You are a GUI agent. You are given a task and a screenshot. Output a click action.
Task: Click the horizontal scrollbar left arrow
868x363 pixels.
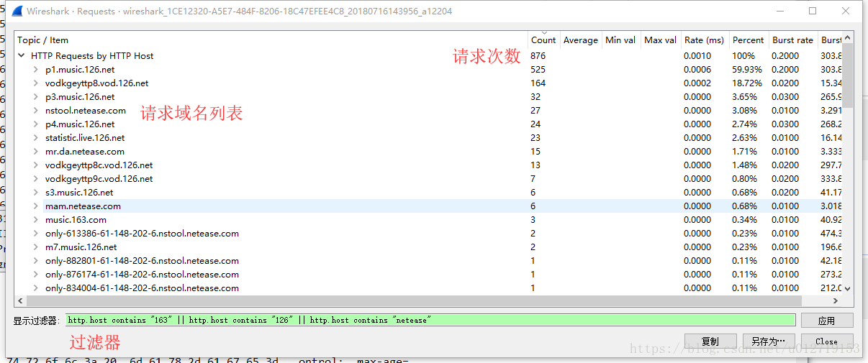click(20, 300)
